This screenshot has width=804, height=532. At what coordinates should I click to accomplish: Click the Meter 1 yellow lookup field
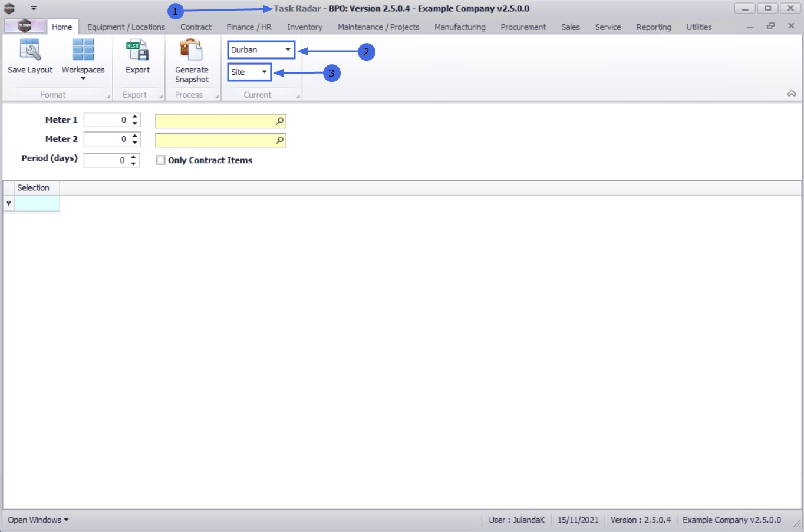[220, 121]
